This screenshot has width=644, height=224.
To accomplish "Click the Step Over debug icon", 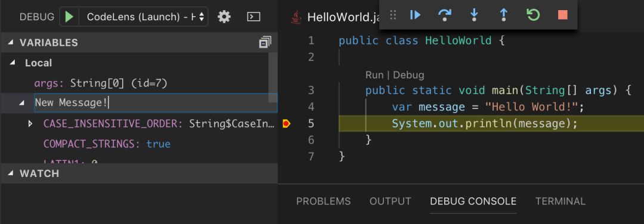I will click(445, 15).
